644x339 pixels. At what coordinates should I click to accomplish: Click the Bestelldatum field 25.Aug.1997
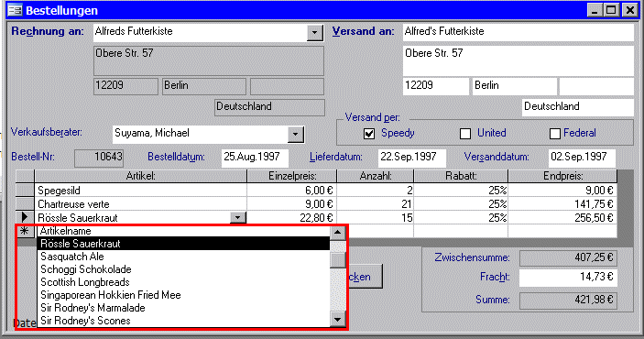tap(255, 158)
